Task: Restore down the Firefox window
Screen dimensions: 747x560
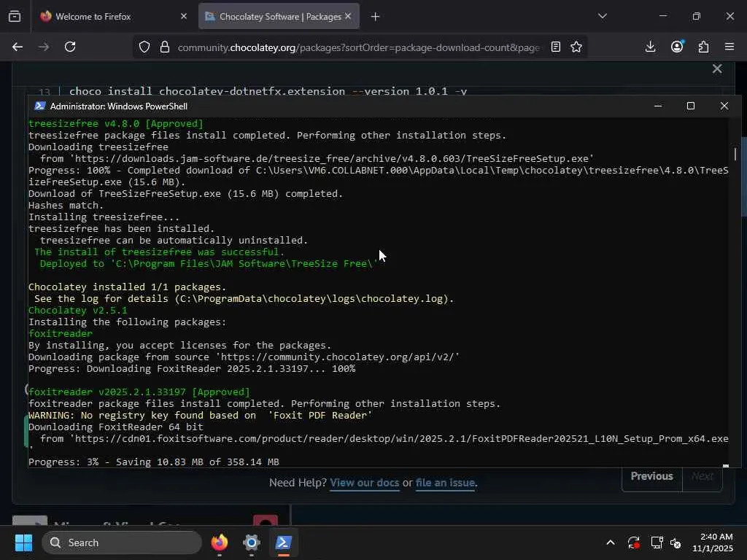Action: point(697,16)
